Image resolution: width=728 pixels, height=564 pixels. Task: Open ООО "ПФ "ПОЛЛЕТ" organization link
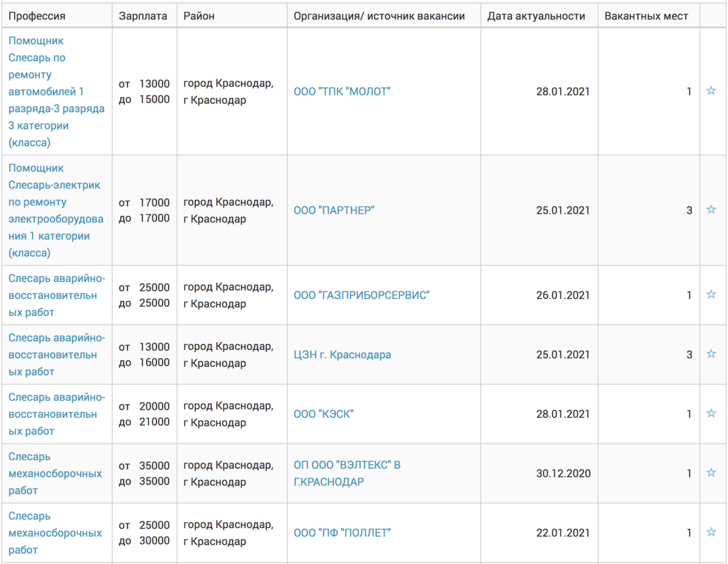342,533
